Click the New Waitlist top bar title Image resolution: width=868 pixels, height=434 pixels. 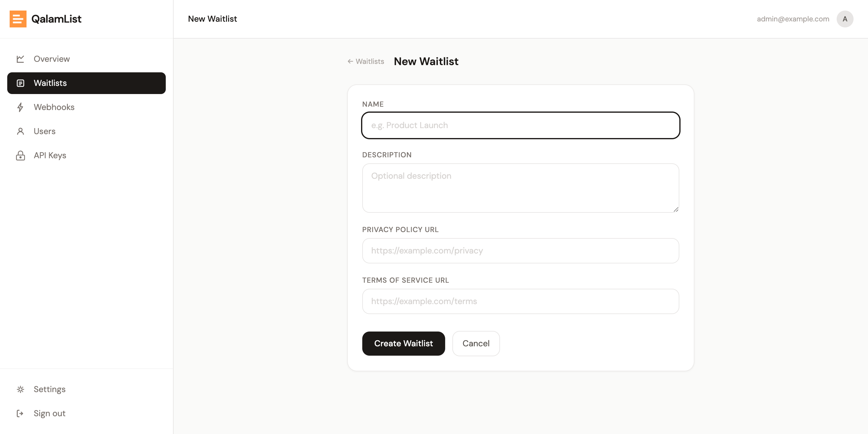pyautogui.click(x=212, y=19)
